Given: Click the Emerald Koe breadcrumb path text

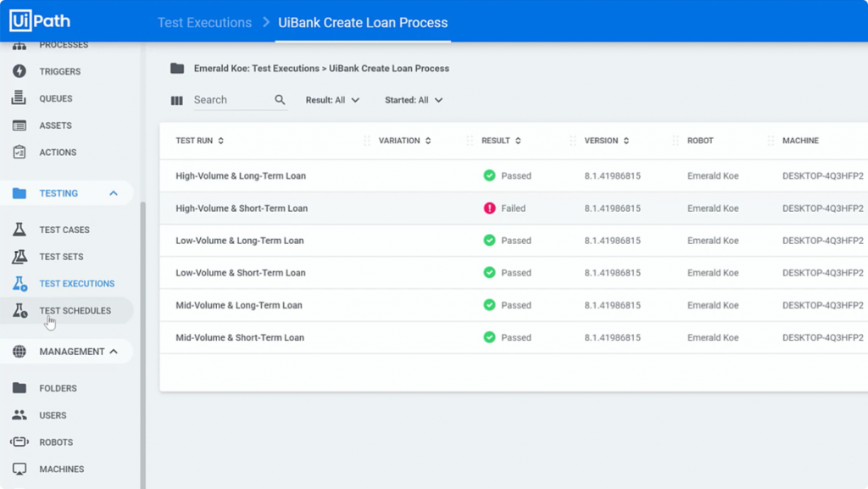Looking at the screenshot, I should 321,69.
